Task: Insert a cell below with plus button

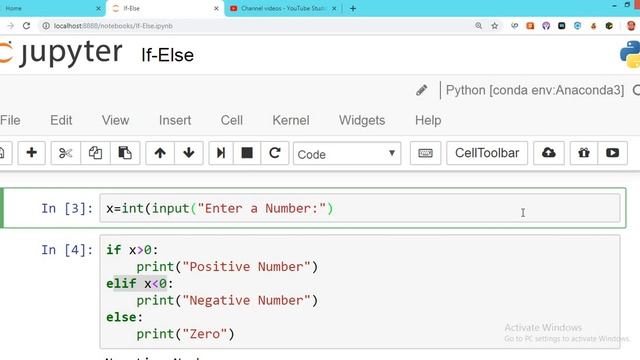Action: 31,153
